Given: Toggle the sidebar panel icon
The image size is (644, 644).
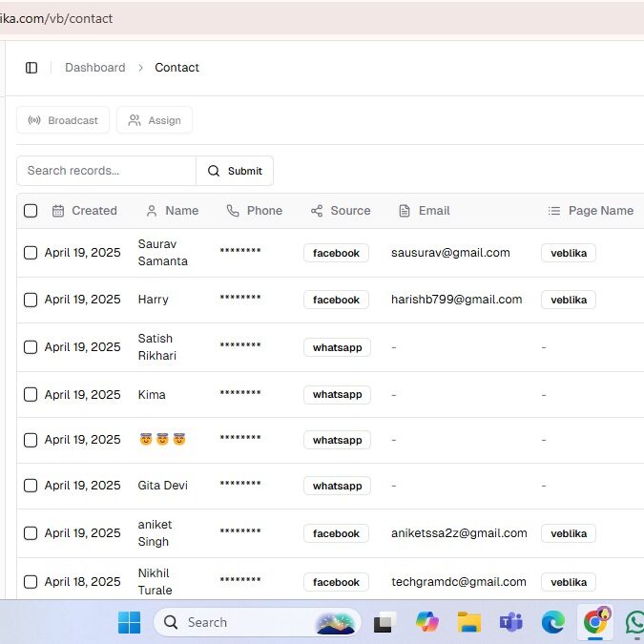Looking at the screenshot, I should coord(31,68).
